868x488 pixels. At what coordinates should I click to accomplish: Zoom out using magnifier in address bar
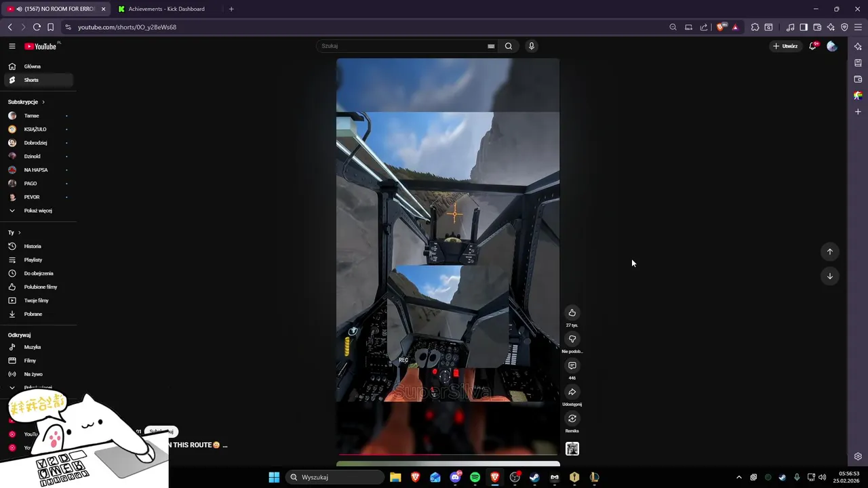(x=673, y=27)
